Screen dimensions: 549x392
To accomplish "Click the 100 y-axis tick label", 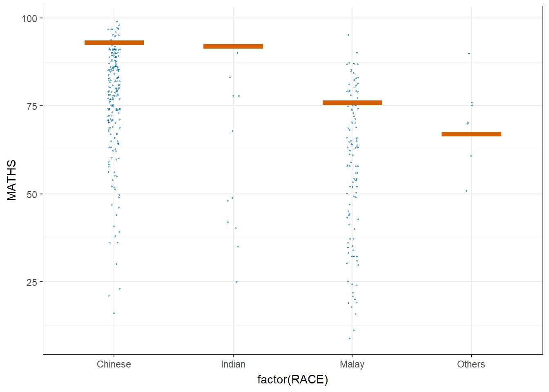I will 29,18.
